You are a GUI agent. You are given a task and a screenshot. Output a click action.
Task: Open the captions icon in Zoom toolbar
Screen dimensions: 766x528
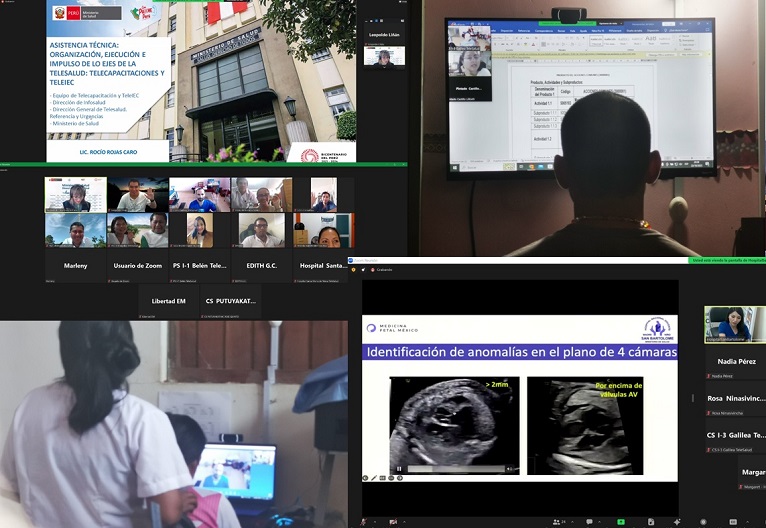pyautogui.click(x=733, y=522)
